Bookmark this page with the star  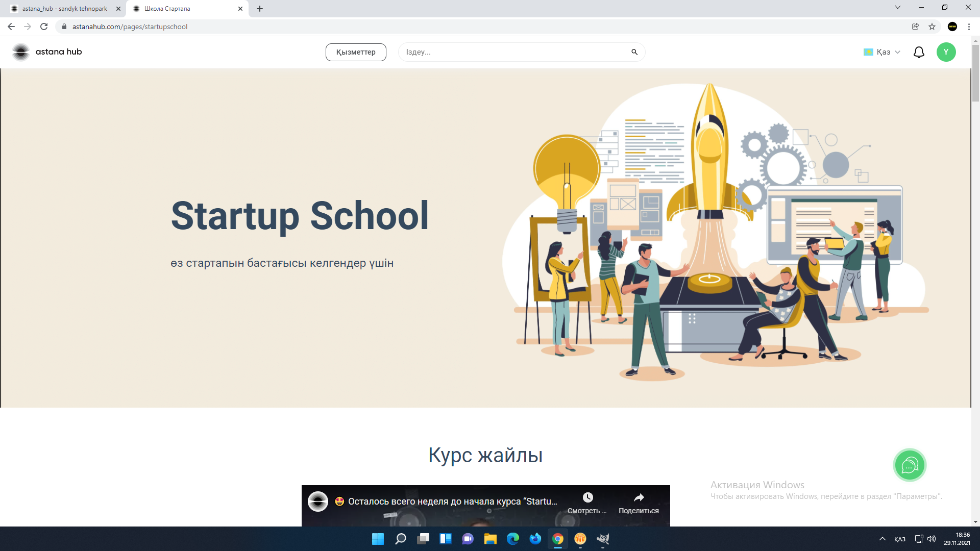(932, 27)
